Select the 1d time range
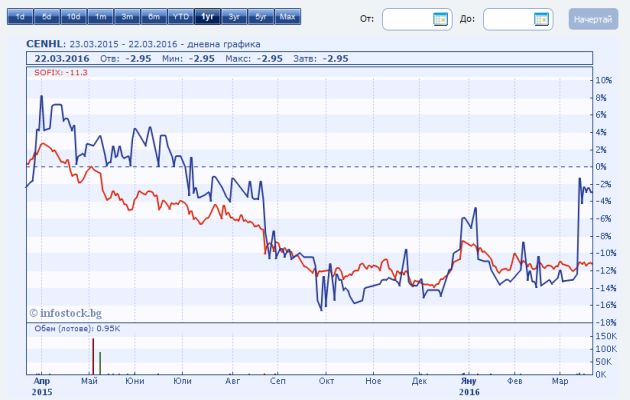This screenshot has width=630, height=400. coord(20,17)
